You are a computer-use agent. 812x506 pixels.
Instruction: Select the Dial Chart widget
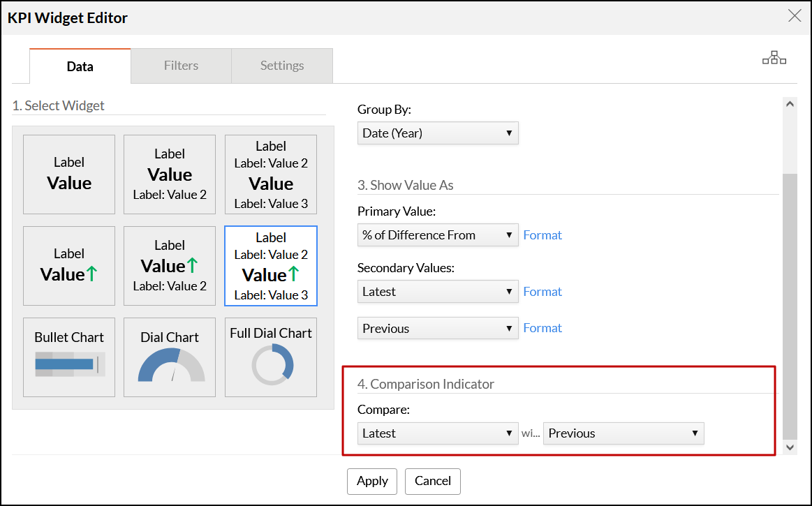(x=170, y=357)
